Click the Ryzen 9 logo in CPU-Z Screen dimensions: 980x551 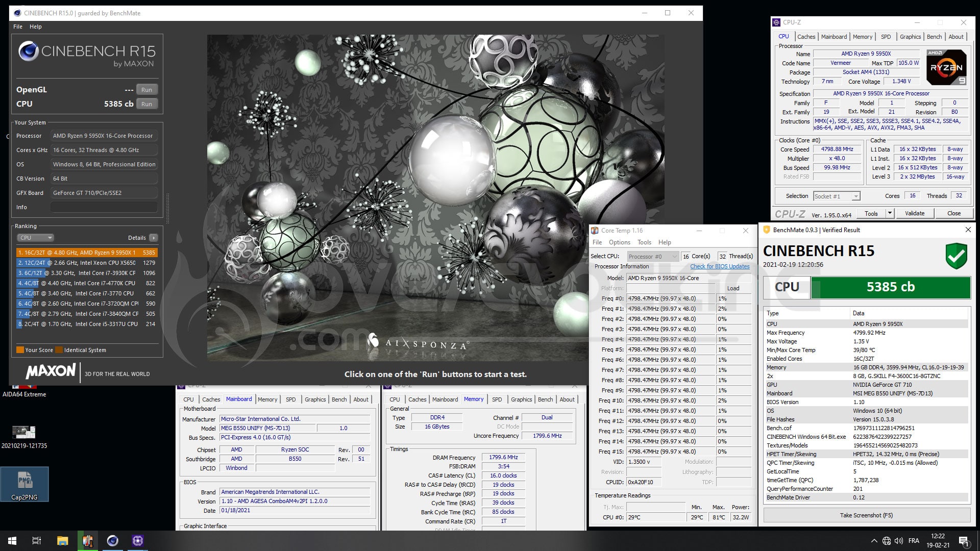(947, 67)
